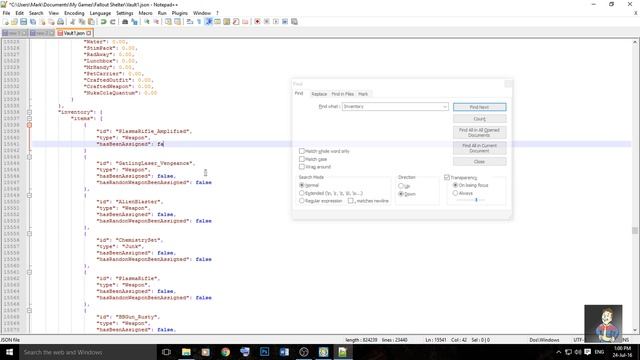Collapse the BBGun_Rusty block fold marker

29,311
